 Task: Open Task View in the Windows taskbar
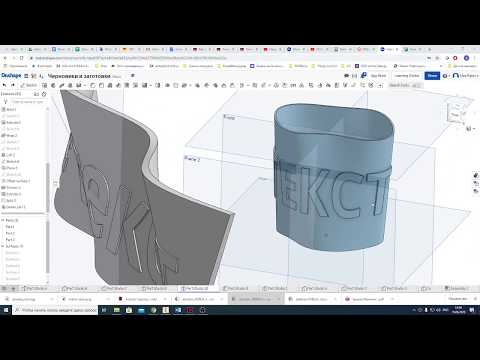tap(104, 310)
